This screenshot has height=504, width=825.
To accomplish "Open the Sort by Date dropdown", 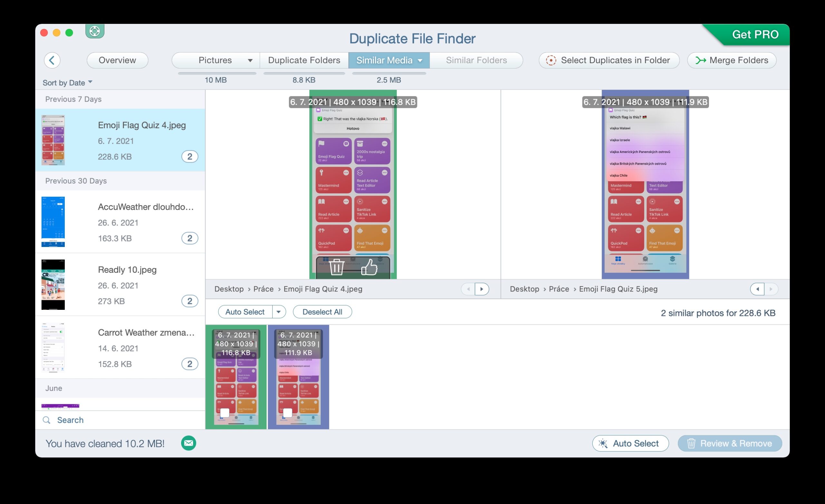I will 67,83.
